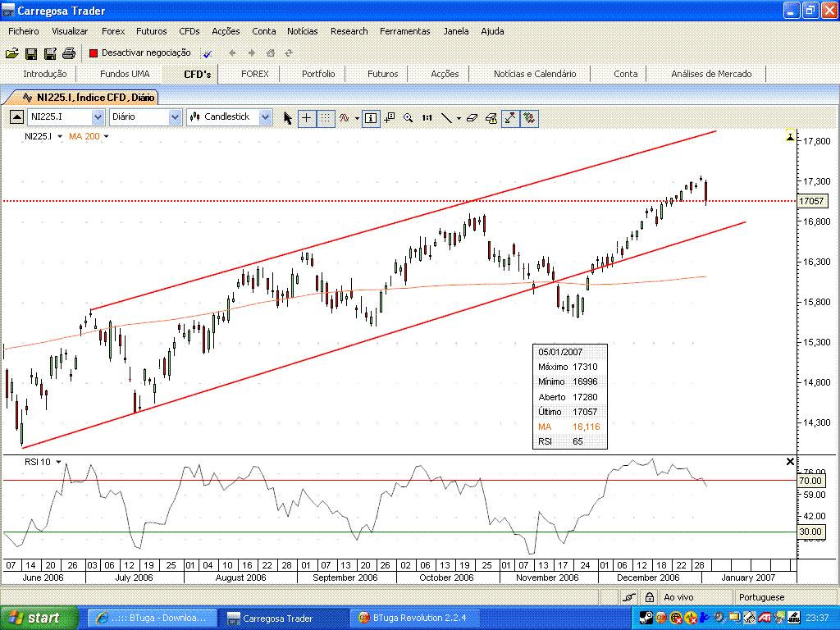Click the info cursor tool icon
Viewport: 840px width, 630px height.
pyautogui.click(x=370, y=117)
